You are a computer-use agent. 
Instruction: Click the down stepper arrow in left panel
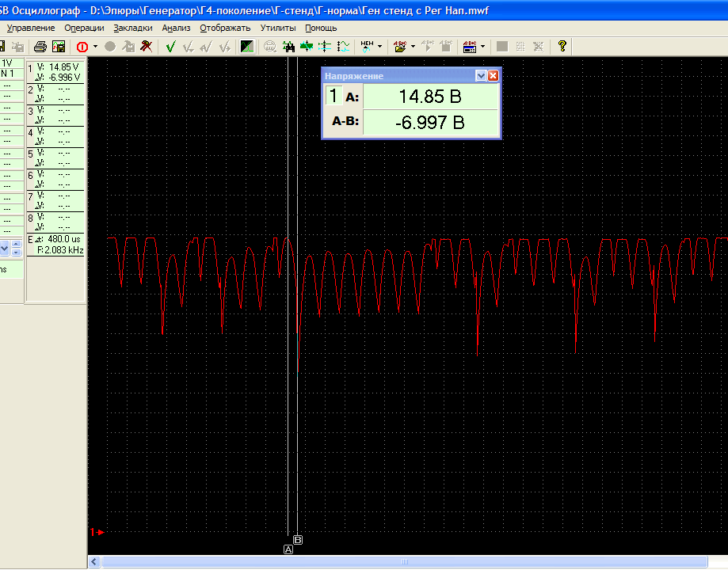[17, 252]
